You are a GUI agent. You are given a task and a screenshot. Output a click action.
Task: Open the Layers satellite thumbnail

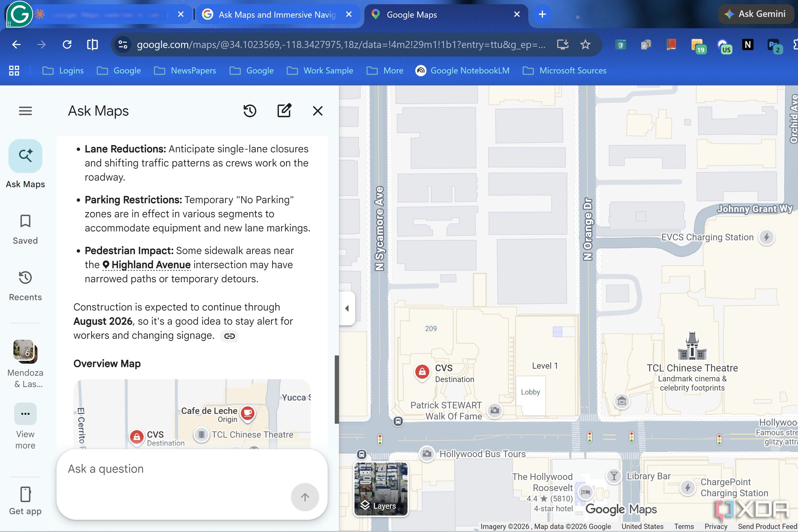tap(381, 489)
